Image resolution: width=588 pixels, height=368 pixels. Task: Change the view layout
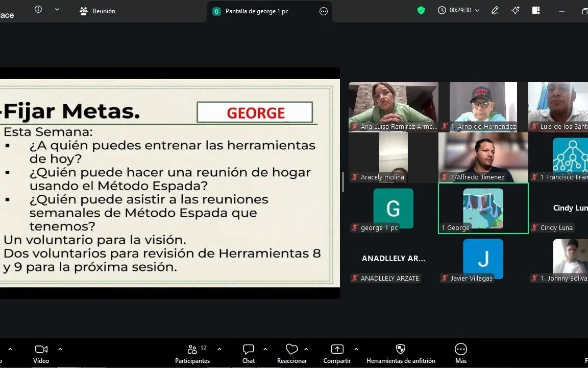536,11
